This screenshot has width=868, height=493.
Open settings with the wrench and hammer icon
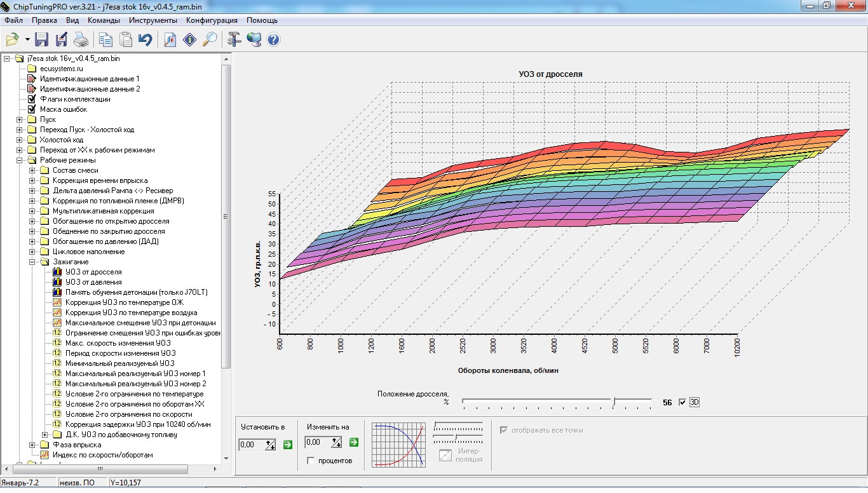[234, 40]
